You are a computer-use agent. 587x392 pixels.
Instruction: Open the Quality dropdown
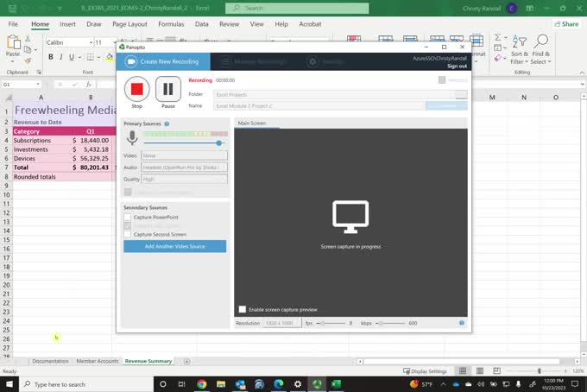coord(184,180)
